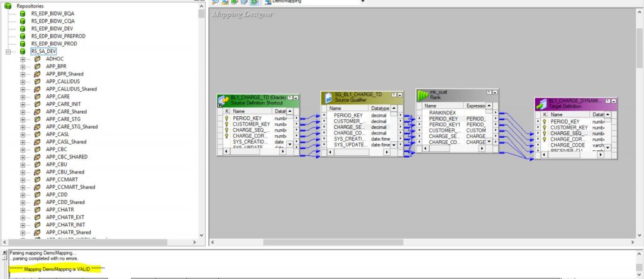Click the Rank transformation rnk_cust icon
Viewport: 644px width, 279px height.
[423, 95]
